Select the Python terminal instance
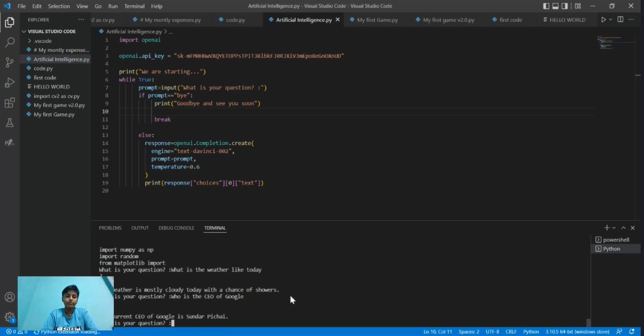The image size is (644, 336). (615, 249)
